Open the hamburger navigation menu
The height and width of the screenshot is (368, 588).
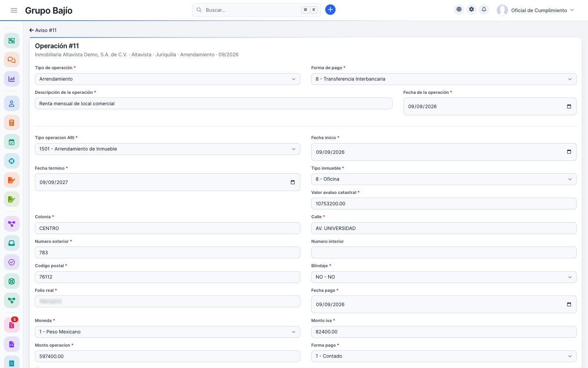[14, 10]
